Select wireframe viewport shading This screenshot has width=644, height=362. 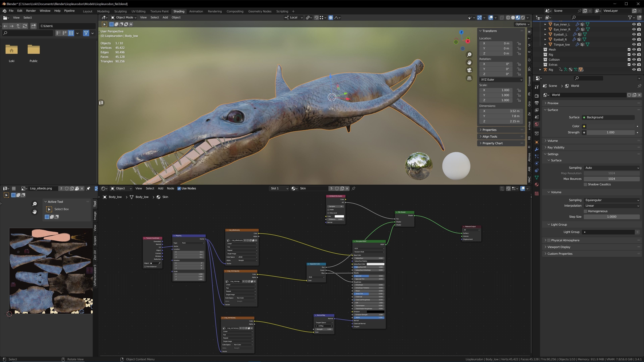click(508, 17)
